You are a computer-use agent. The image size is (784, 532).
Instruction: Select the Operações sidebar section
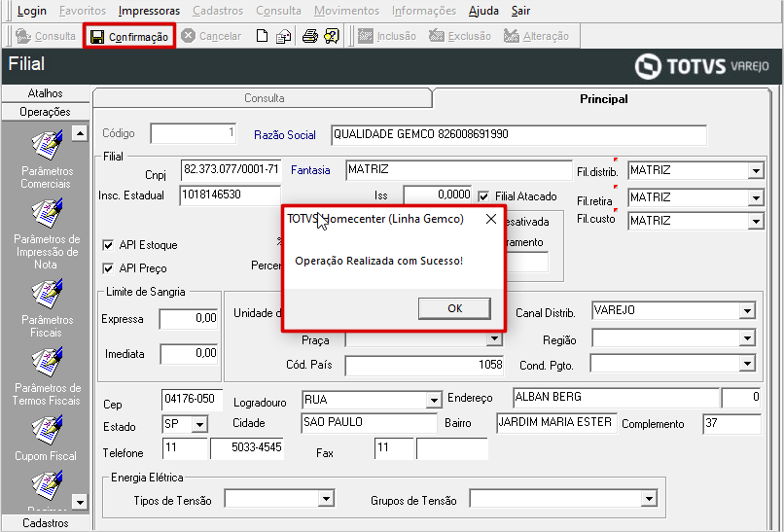[x=46, y=112]
